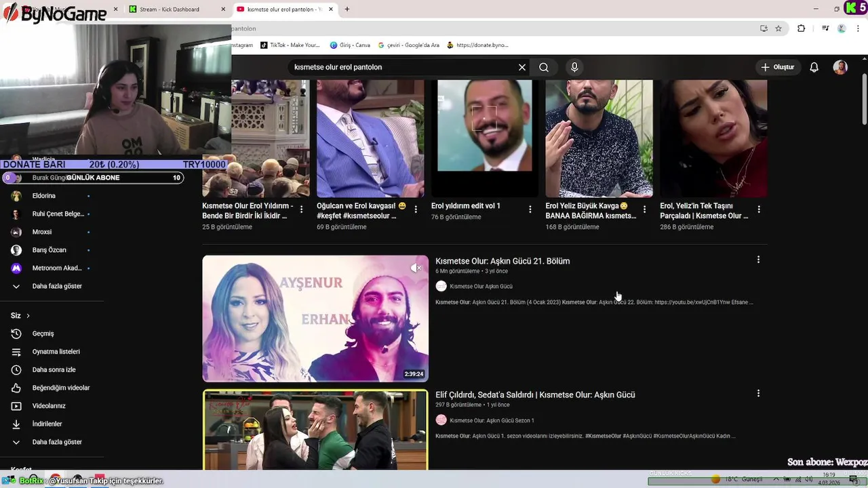The height and width of the screenshot is (488, 868).
Task: Open options menu for Erol yıldırım edit vol 1
Action: (x=530, y=209)
